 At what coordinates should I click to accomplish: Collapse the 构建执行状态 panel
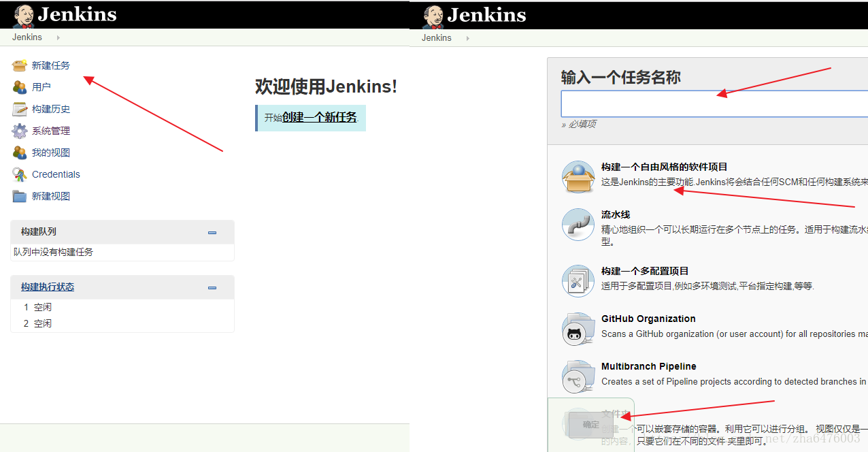click(x=212, y=287)
